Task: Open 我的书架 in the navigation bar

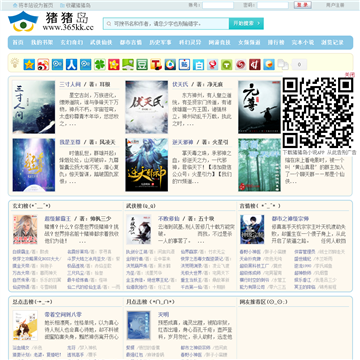Action: point(42,42)
